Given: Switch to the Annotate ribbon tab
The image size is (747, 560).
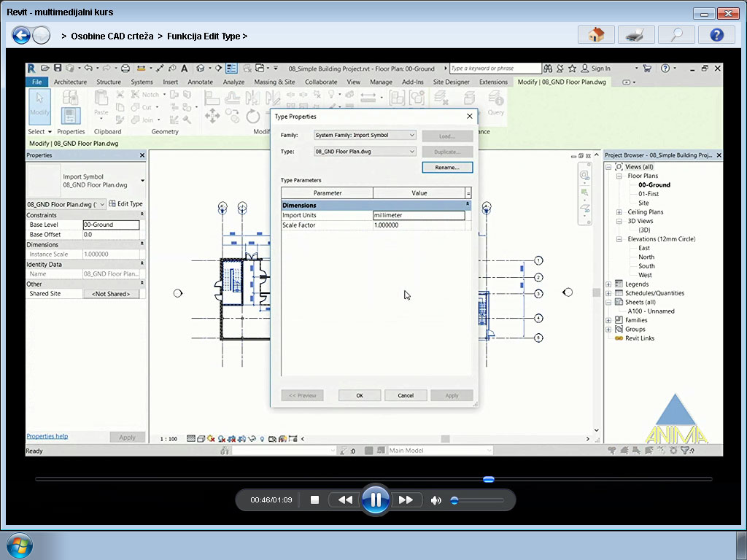Looking at the screenshot, I should pos(200,82).
